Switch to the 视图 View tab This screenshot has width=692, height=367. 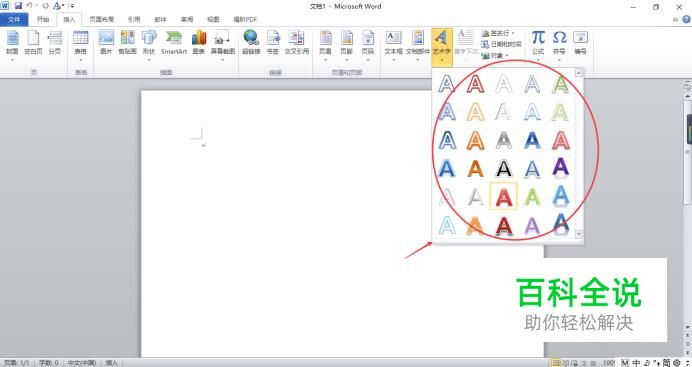(213, 19)
